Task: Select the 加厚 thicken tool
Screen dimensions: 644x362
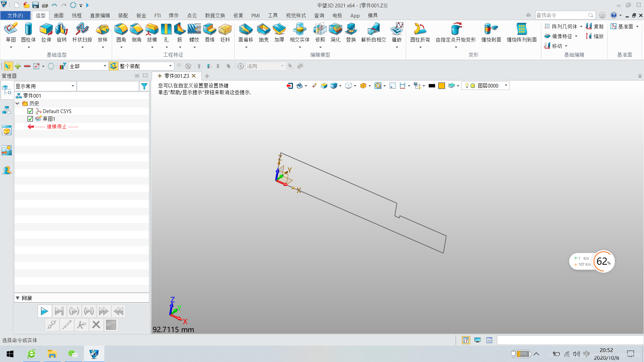Action: click(x=279, y=33)
